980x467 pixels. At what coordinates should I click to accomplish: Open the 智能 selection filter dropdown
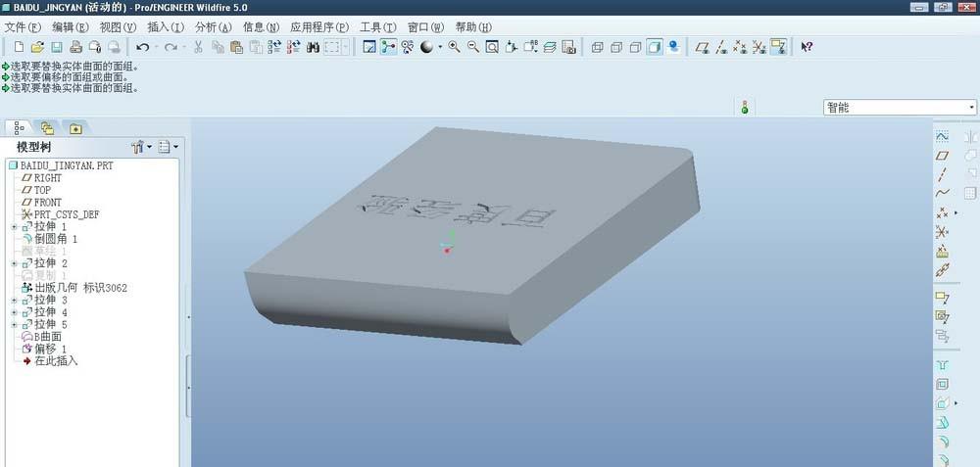pos(900,108)
